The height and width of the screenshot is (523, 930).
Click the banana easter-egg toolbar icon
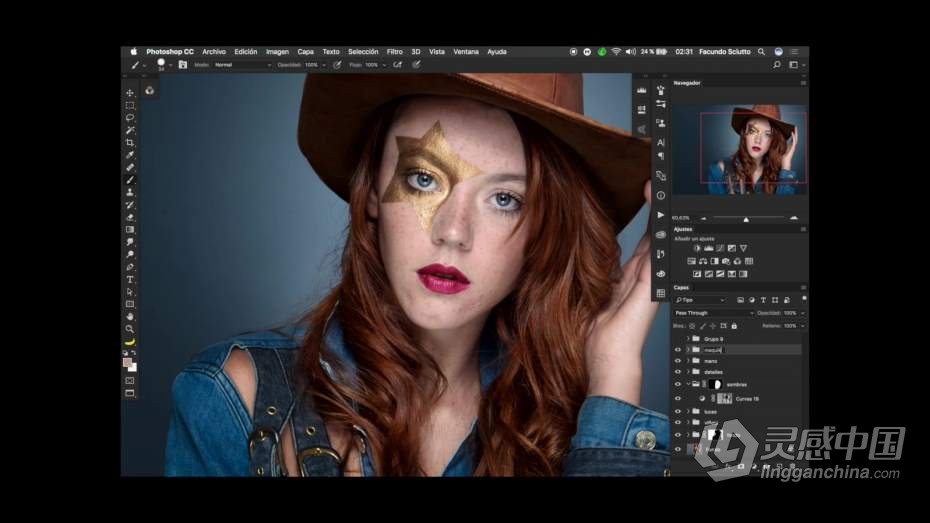coord(130,342)
